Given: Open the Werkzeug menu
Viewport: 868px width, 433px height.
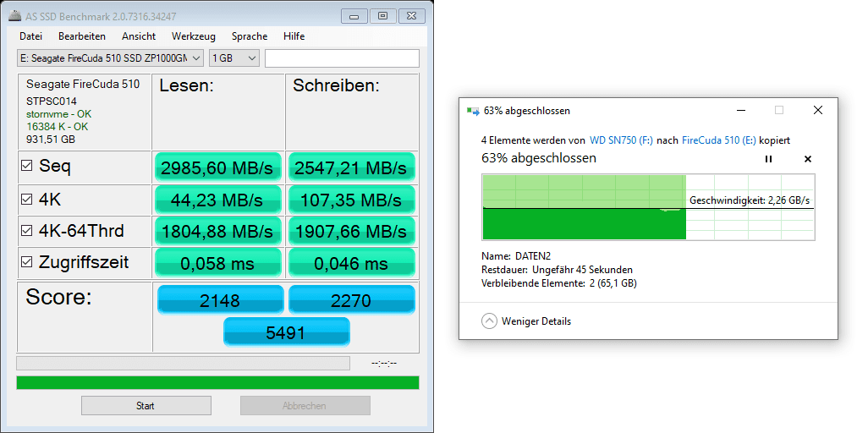Looking at the screenshot, I should (194, 36).
